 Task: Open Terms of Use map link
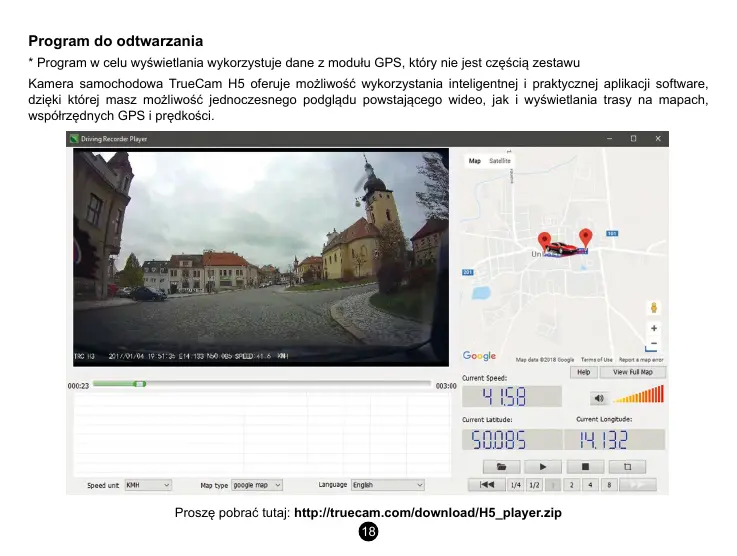tap(596, 360)
